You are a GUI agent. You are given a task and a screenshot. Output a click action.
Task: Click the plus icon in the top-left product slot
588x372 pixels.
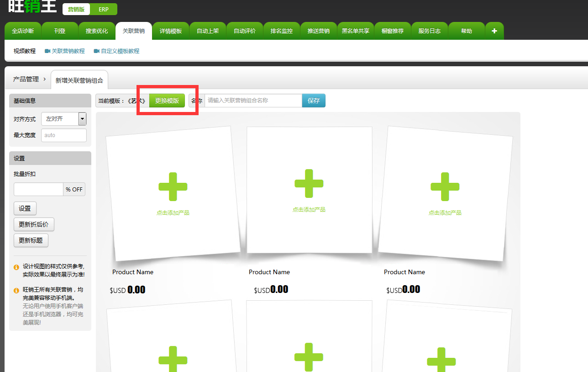point(173,186)
